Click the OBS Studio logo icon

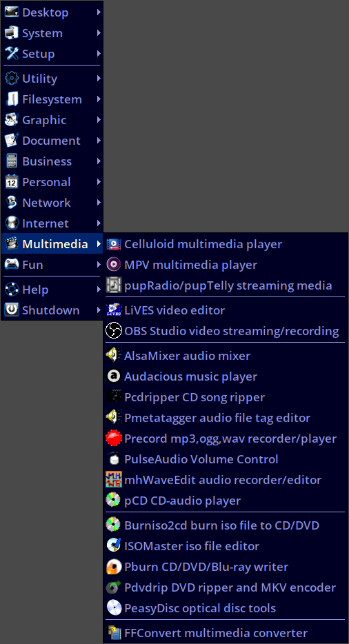114,331
